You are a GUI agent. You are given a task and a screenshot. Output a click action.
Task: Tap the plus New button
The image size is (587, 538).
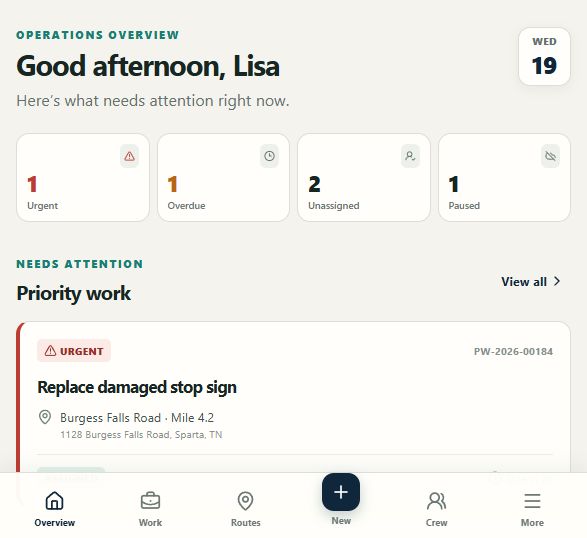[341, 492]
